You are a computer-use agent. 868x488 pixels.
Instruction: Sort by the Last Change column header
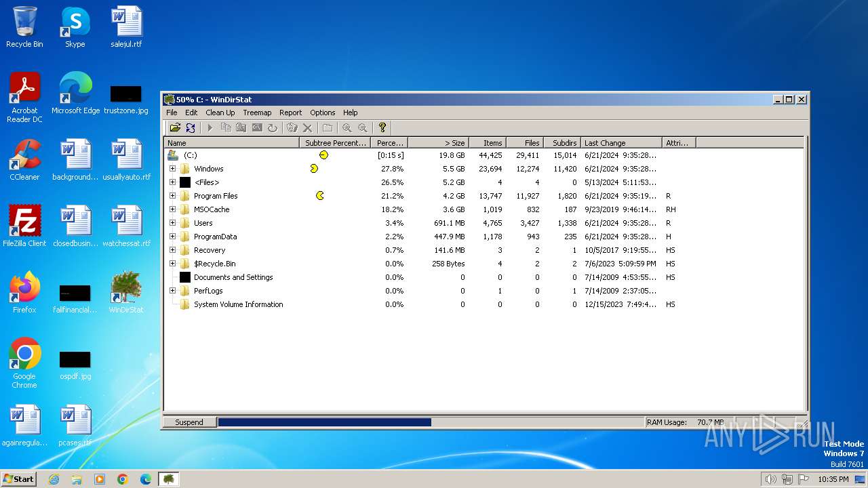[x=622, y=143]
